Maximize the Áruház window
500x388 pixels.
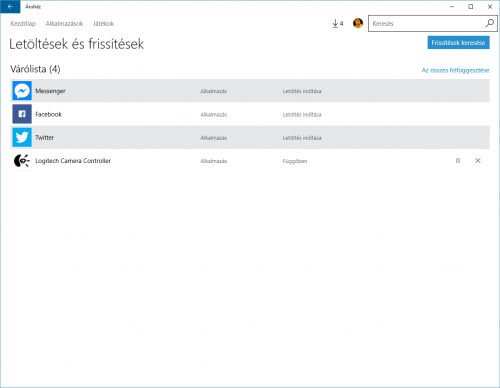point(471,7)
